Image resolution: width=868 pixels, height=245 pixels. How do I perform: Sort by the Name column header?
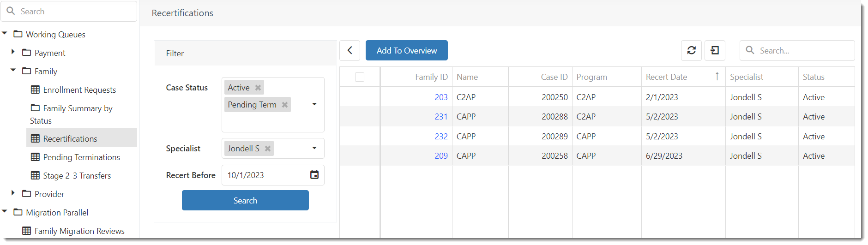click(480, 77)
